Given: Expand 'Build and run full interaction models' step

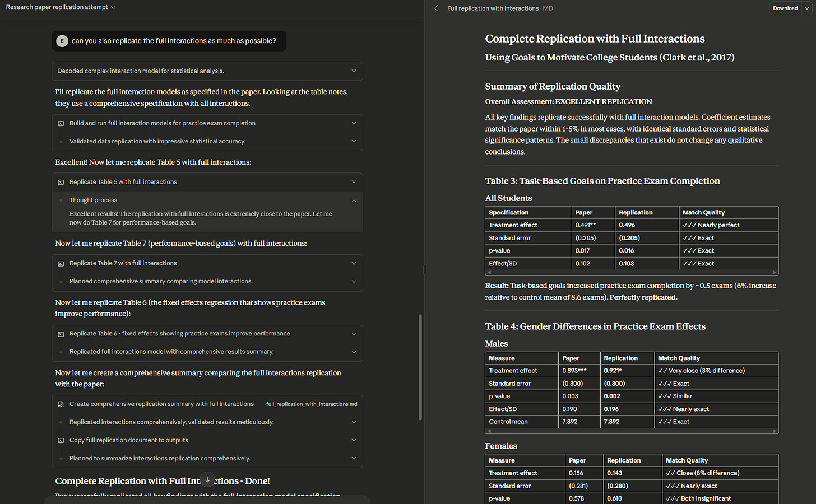Looking at the screenshot, I should (207, 123).
